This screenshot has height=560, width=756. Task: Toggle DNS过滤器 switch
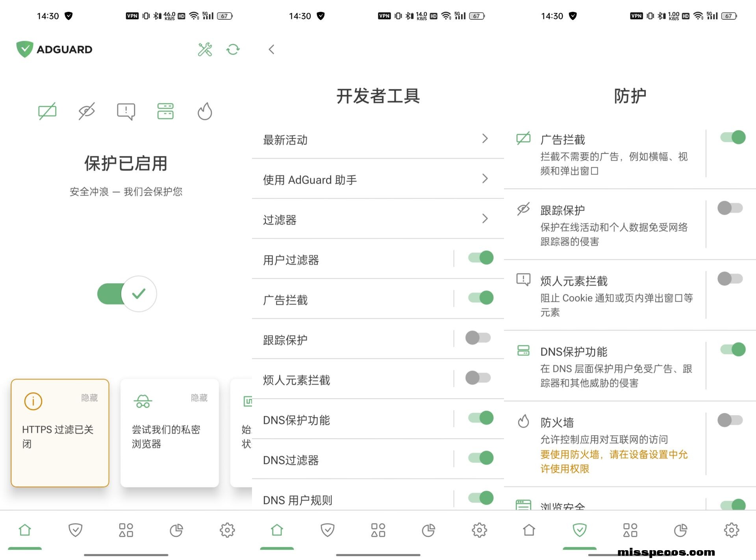point(481,458)
